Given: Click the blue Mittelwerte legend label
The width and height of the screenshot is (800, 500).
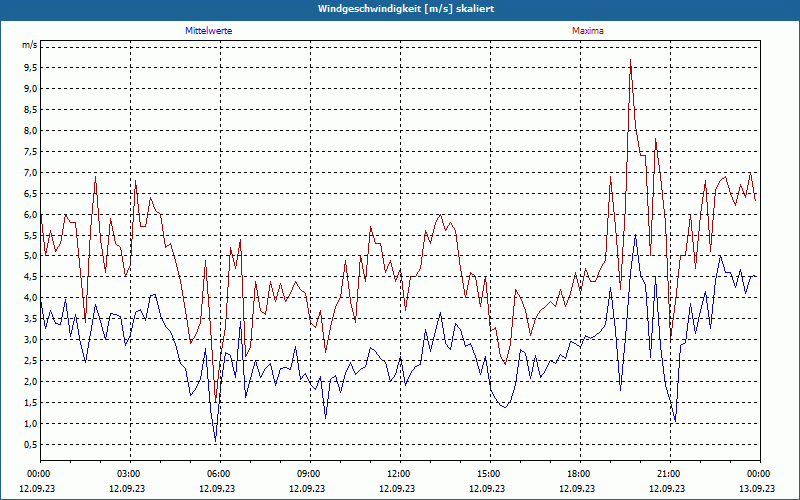Looking at the screenshot, I should [208, 31].
